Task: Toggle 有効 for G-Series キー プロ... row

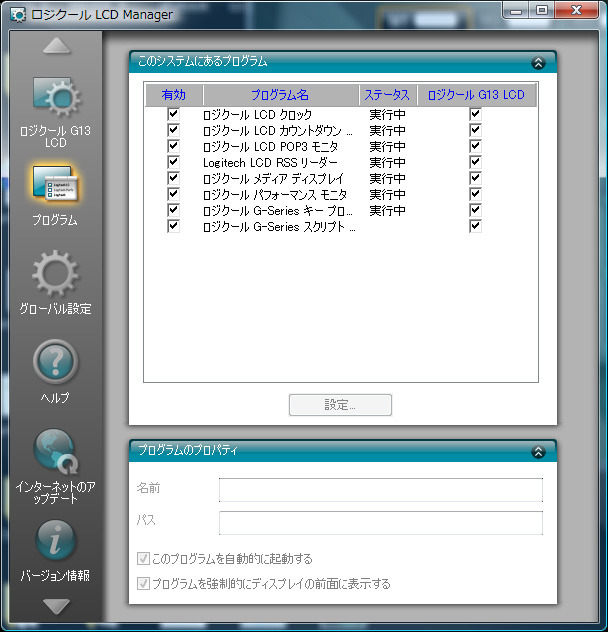Action: pyautogui.click(x=173, y=210)
